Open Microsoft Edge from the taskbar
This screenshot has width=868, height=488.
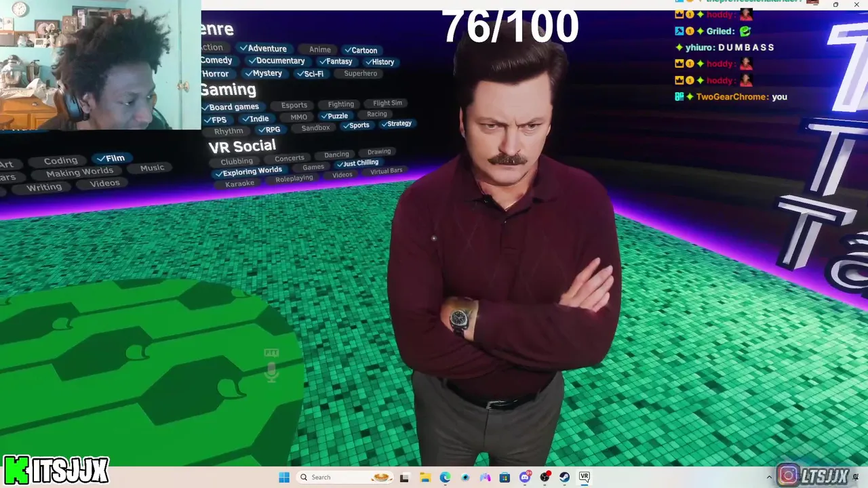click(x=445, y=477)
